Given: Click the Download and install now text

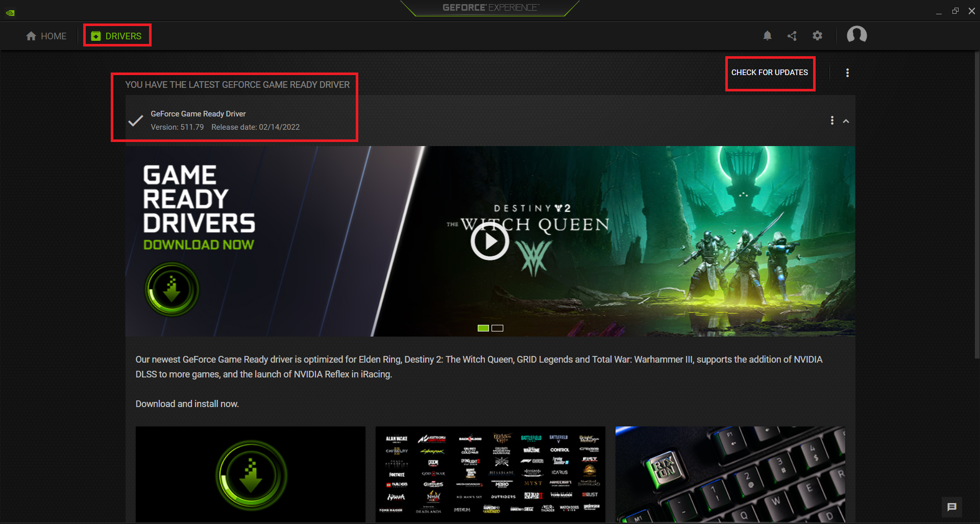Looking at the screenshot, I should coord(187,404).
